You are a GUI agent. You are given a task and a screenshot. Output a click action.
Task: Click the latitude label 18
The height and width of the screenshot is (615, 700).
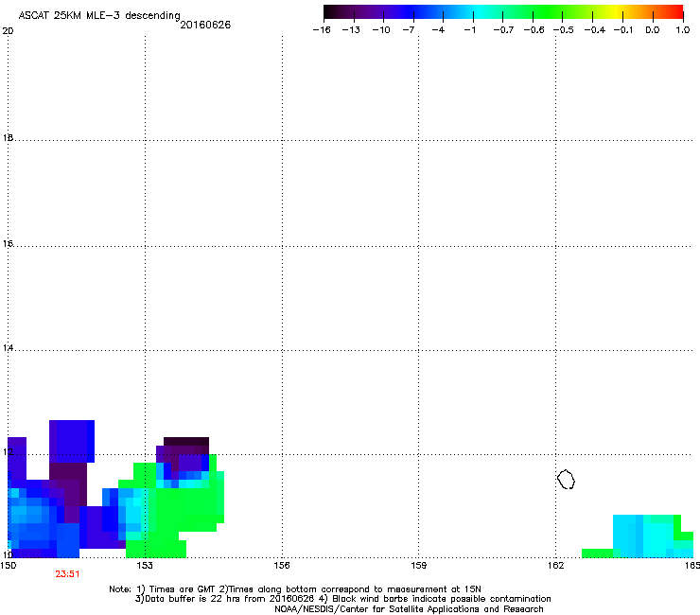pyautogui.click(x=8, y=137)
